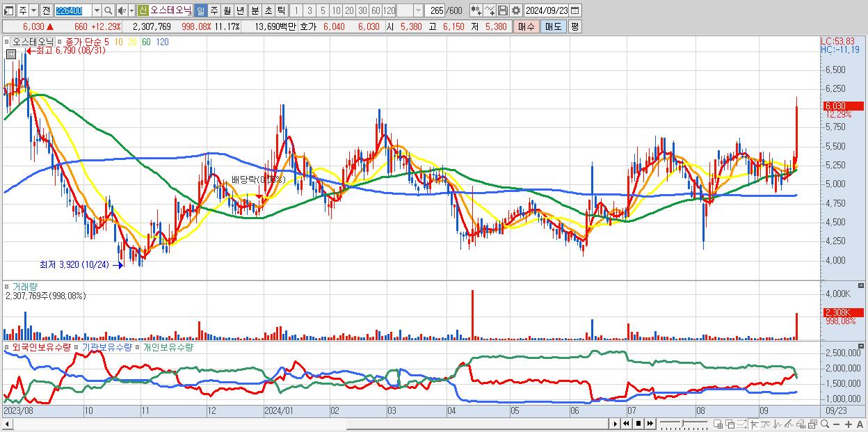
Task: Choose the 3 interval button
Action: pos(310,10)
